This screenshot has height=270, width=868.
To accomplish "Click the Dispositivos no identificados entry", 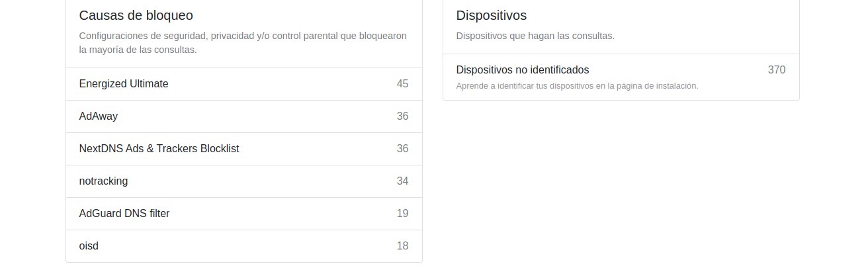I will [522, 70].
